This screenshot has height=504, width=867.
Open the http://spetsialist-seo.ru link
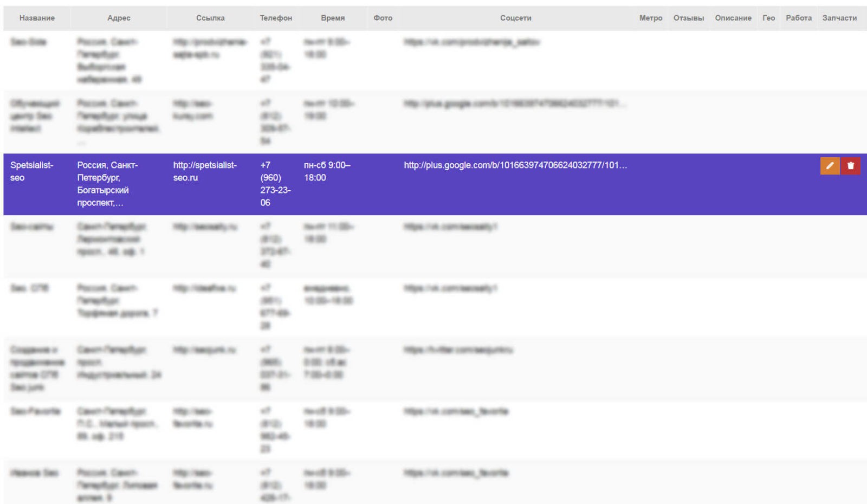pos(205,171)
